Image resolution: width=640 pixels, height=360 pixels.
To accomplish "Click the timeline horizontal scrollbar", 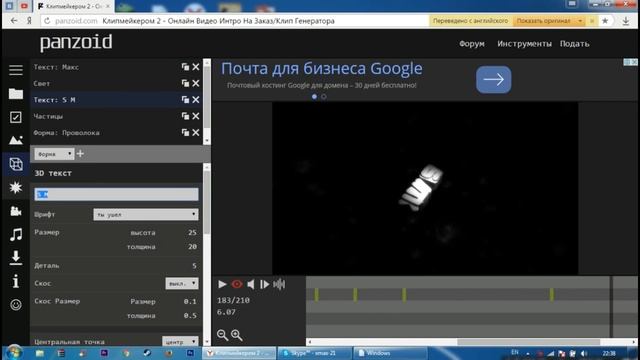I will point(529,342).
